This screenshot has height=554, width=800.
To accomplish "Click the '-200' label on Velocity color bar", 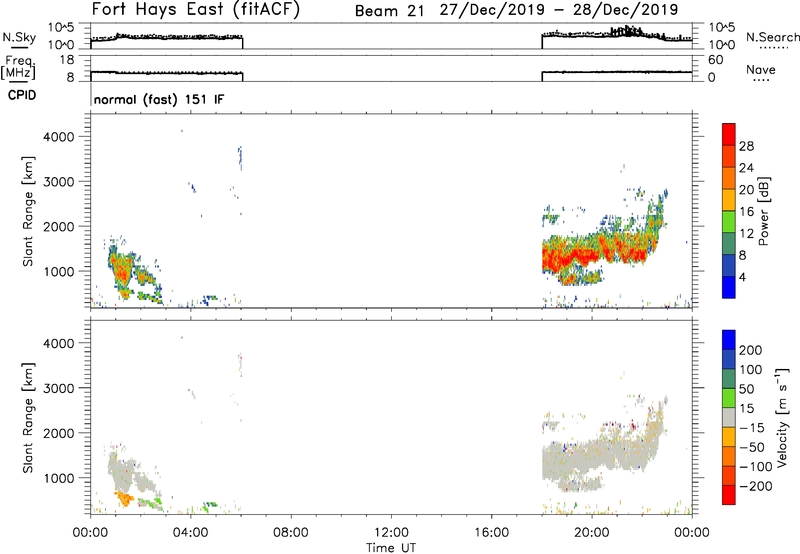I will coord(756,486).
